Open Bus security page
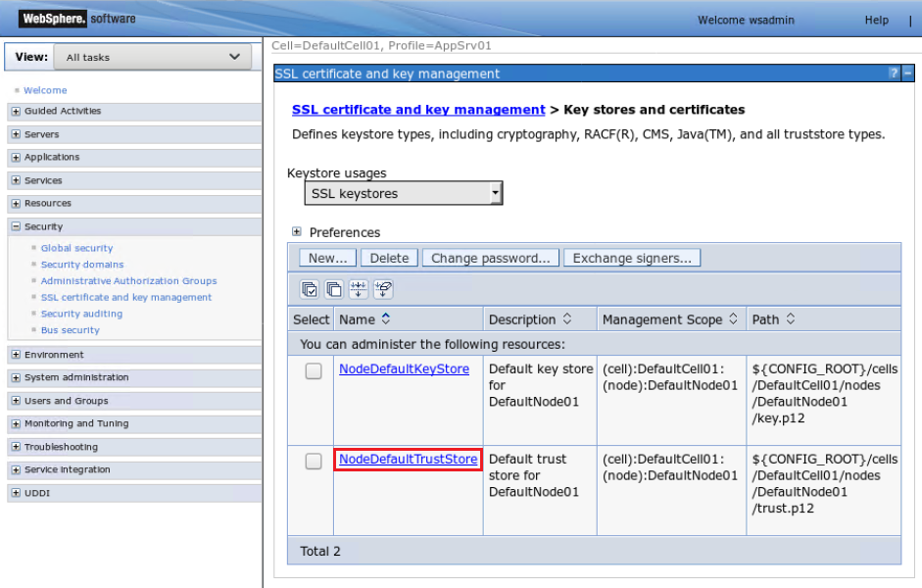Screen dimensions: 922x588 coord(71,330)
